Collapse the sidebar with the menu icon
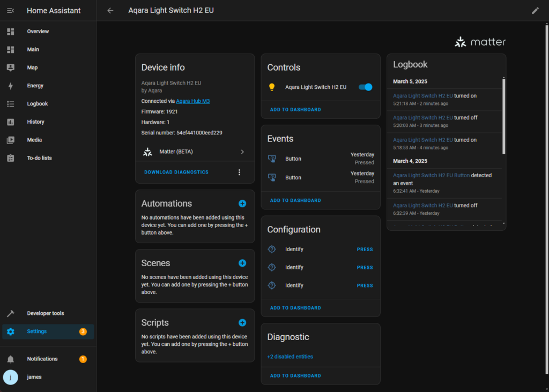Screen dimensions: 549x392 point(11,11)
